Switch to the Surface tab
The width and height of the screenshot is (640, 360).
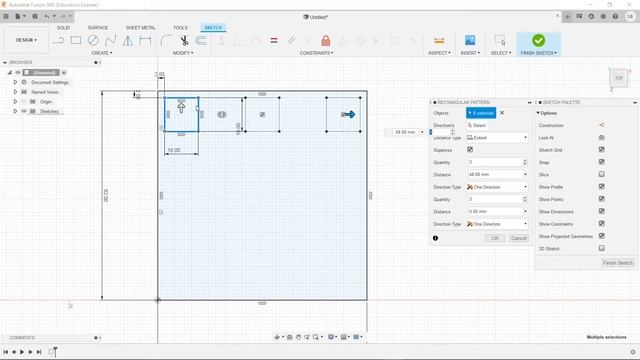coord(98,28)
